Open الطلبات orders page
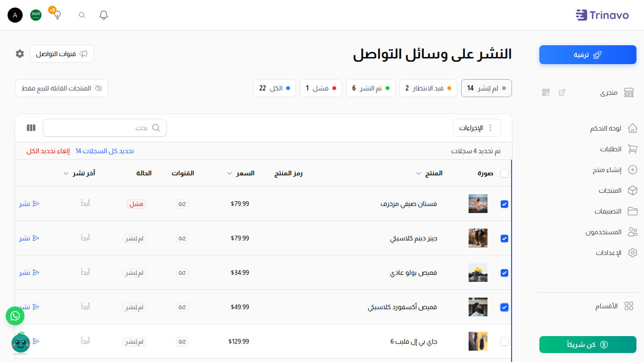 coord(619,149)
